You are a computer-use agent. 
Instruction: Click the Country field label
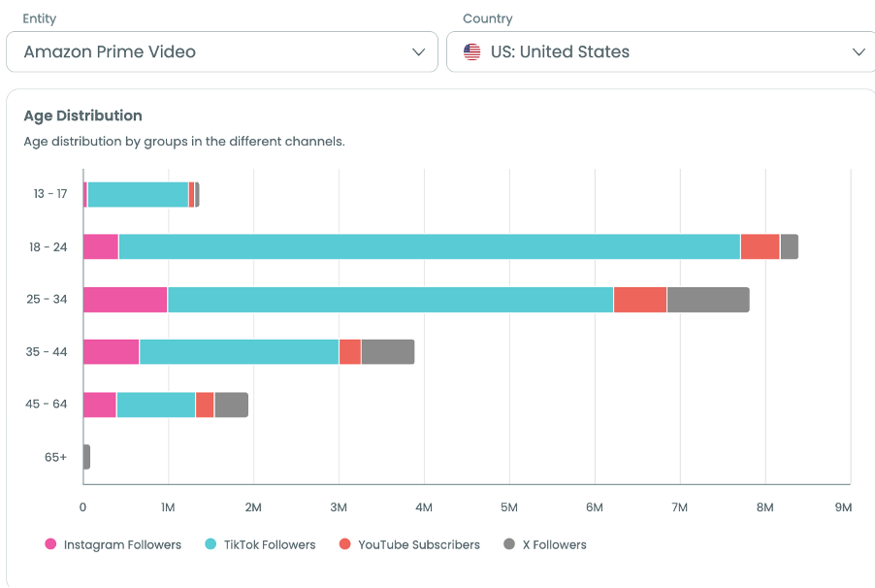pyautogui.click(x=488, y=18)
